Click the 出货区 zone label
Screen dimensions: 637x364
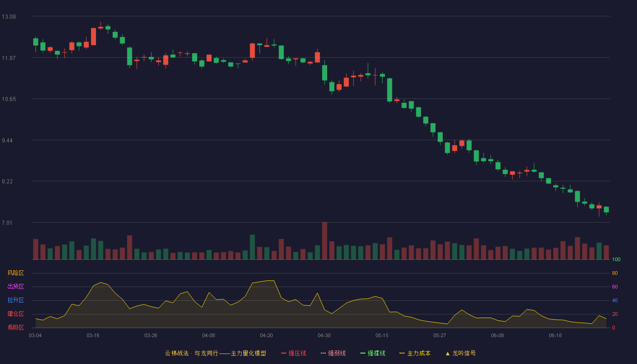pos(15,287)
